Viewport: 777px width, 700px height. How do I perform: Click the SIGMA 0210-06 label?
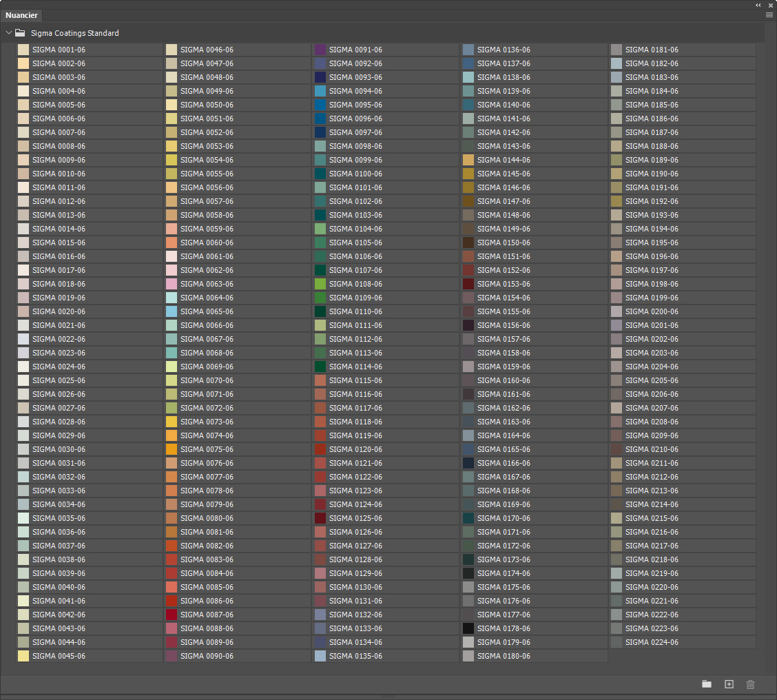point(652,449)
